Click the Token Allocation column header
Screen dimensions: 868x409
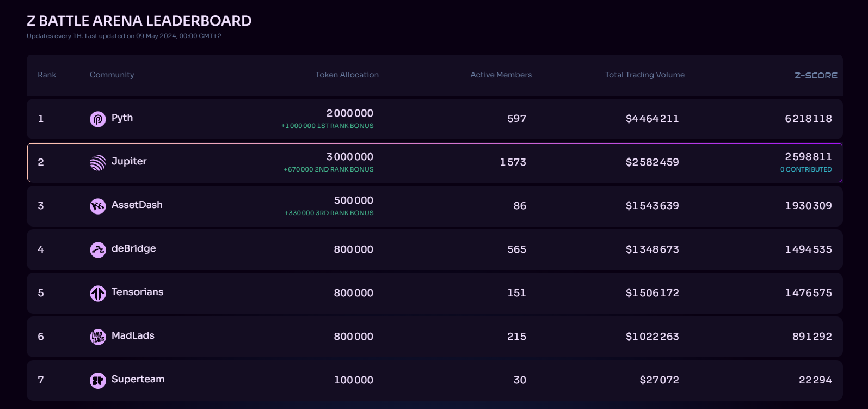click(347, 75)
